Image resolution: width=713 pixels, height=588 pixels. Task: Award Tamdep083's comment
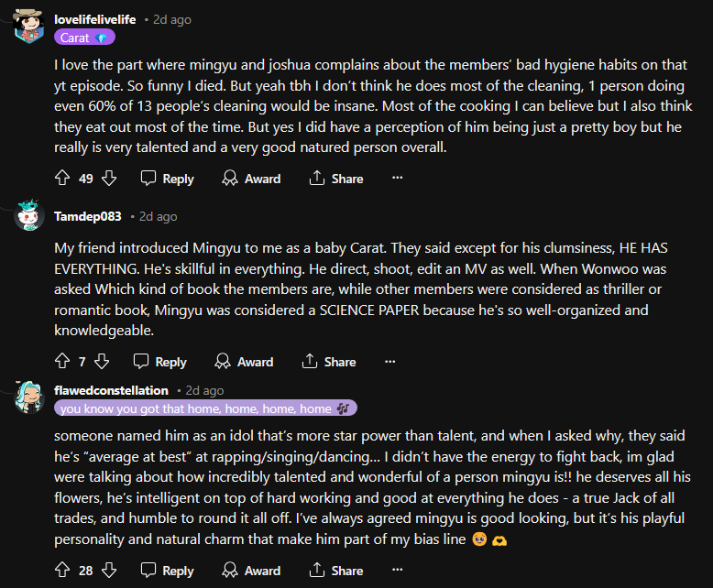pos(244,361)
